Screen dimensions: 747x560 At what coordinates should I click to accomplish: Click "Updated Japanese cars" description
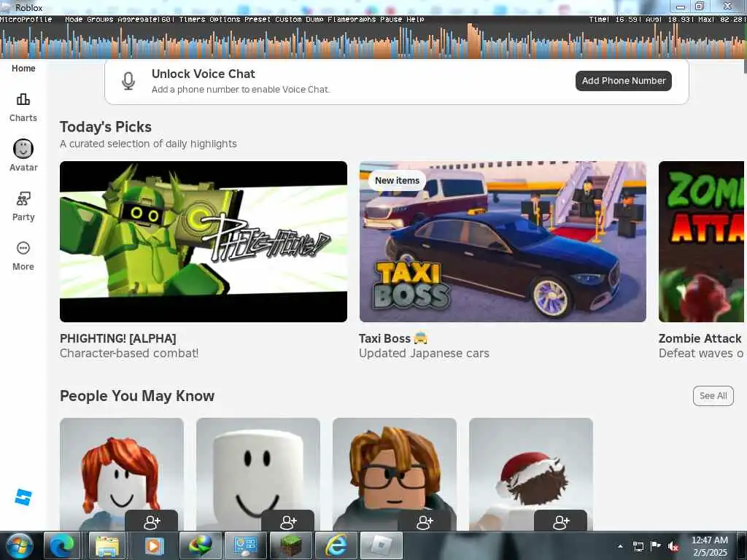click(424, 354)
